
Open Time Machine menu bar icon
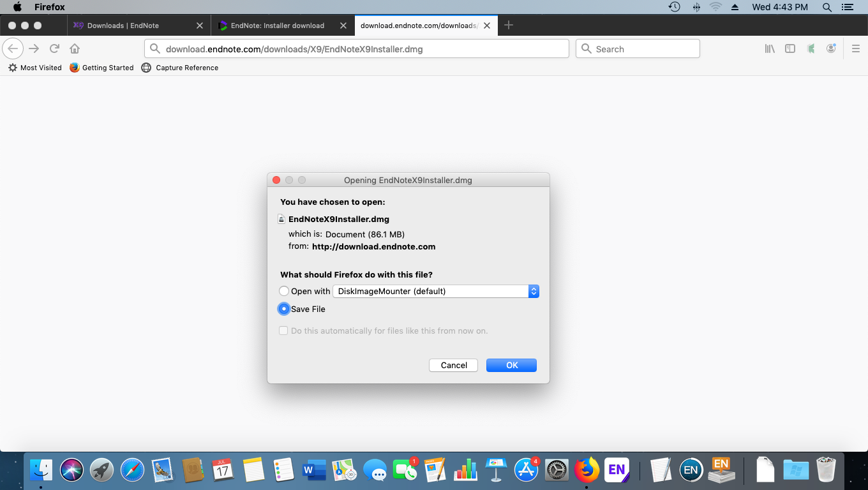pos(674,7)
